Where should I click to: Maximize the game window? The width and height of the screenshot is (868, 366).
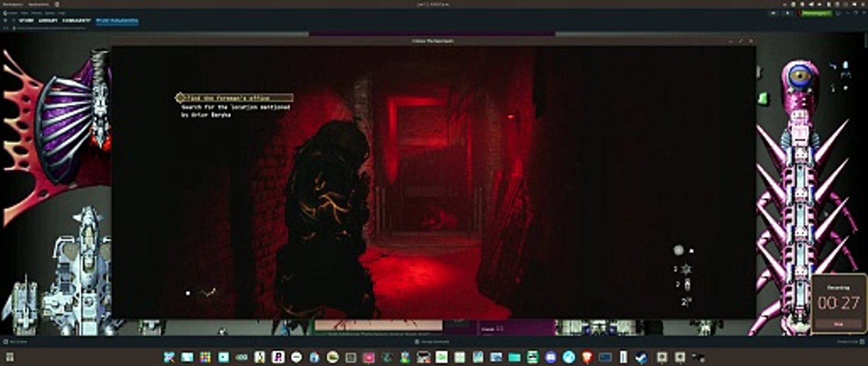[x=741, y=41]
